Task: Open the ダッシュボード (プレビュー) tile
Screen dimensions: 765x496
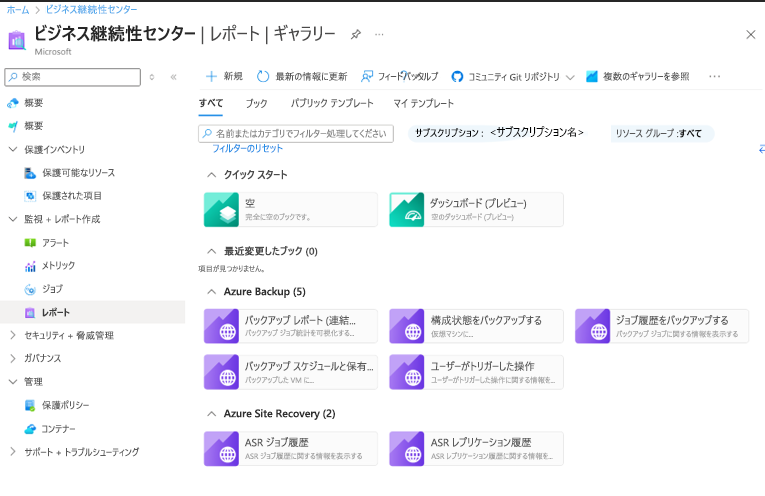Action: click(x=476, y=210)
